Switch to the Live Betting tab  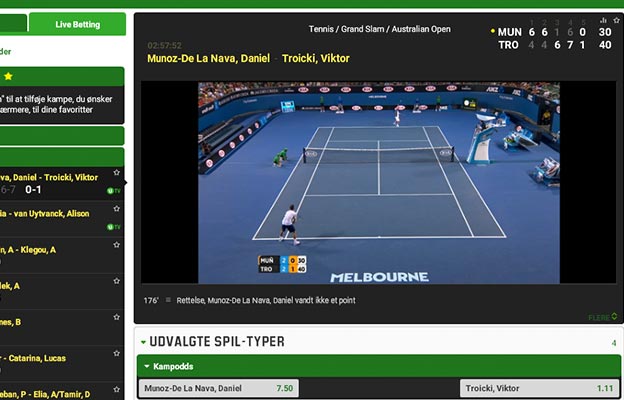(x=78, y=24)
